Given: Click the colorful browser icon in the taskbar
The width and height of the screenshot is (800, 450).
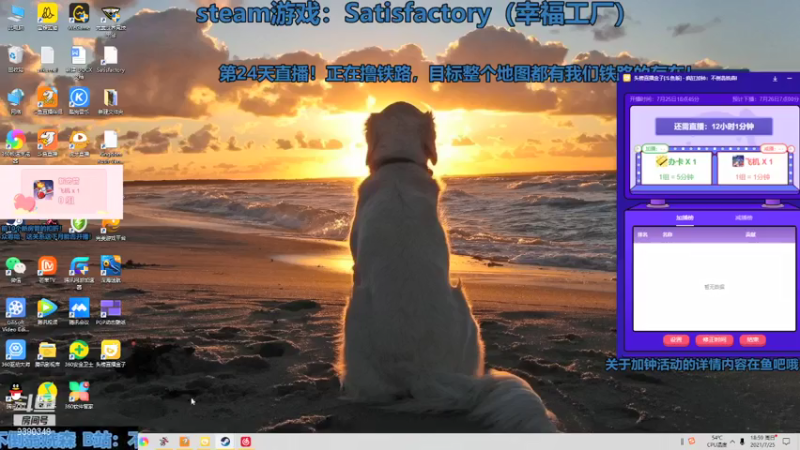Looking at the screenshot, I should [x=144, y=442].
